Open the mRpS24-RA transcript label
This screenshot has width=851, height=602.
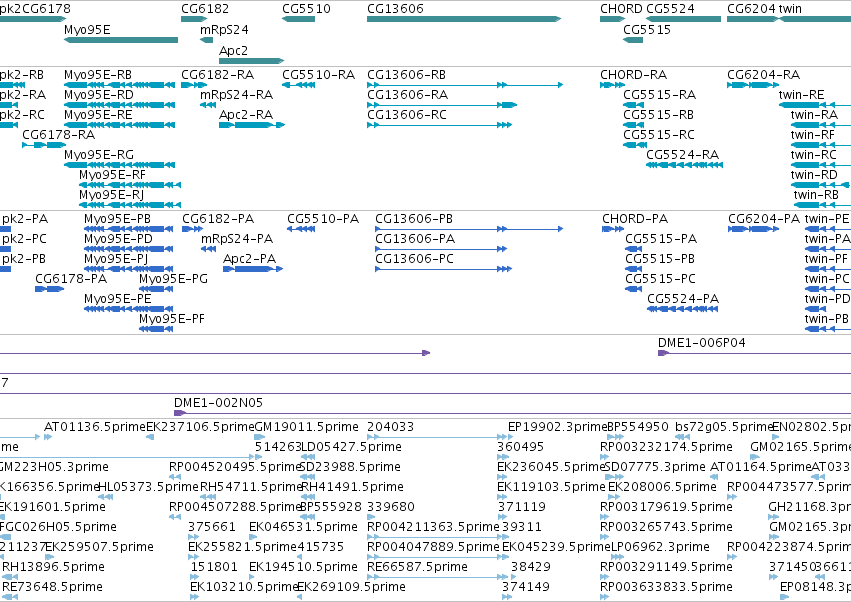pyautogui.click(x=237, y=94)
